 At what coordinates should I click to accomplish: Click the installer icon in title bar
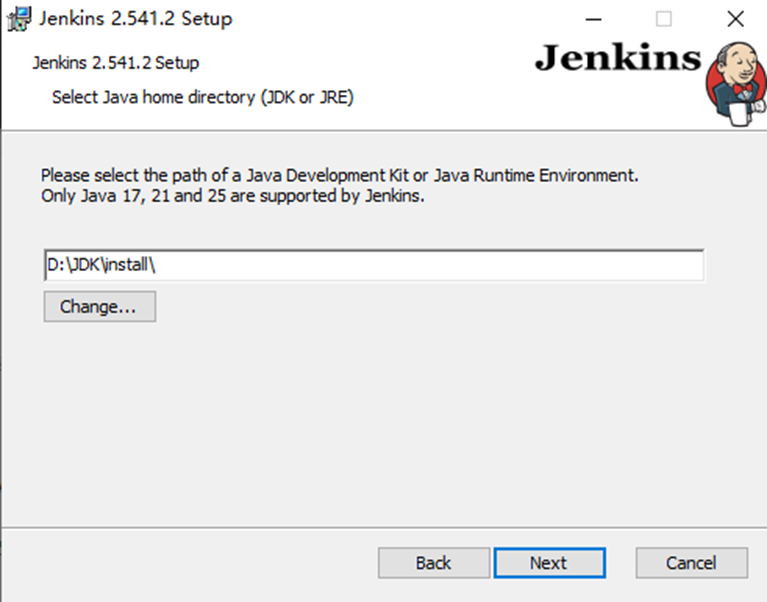point(19,19)
